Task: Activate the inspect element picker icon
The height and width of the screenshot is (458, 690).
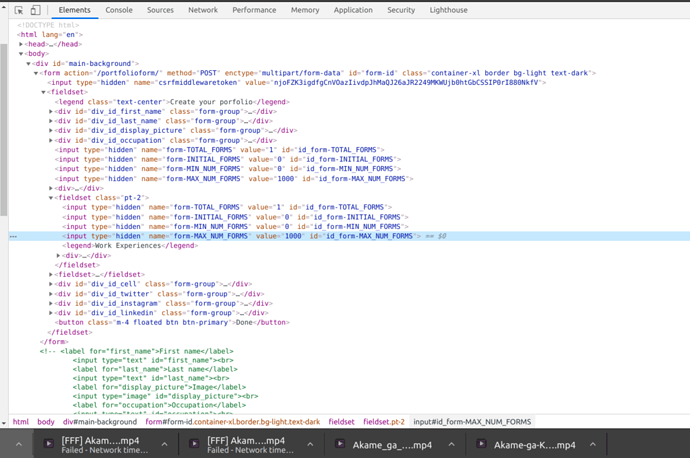Action: point(19,10)
